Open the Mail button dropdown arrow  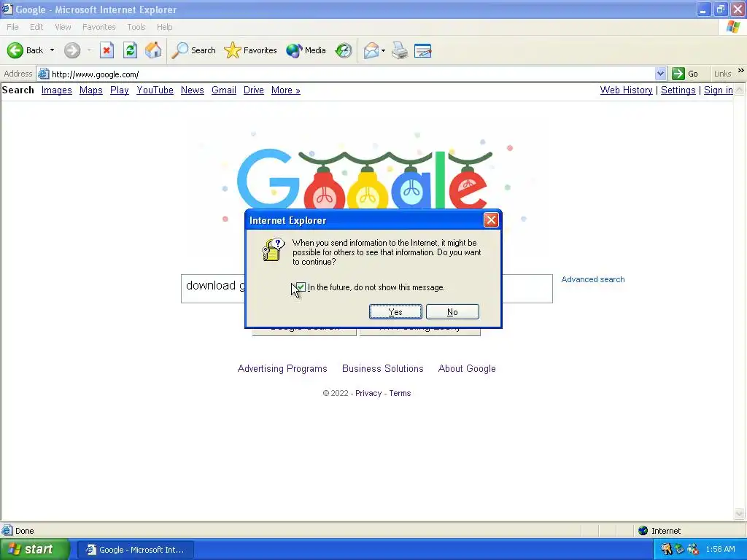tap(384, 50)
